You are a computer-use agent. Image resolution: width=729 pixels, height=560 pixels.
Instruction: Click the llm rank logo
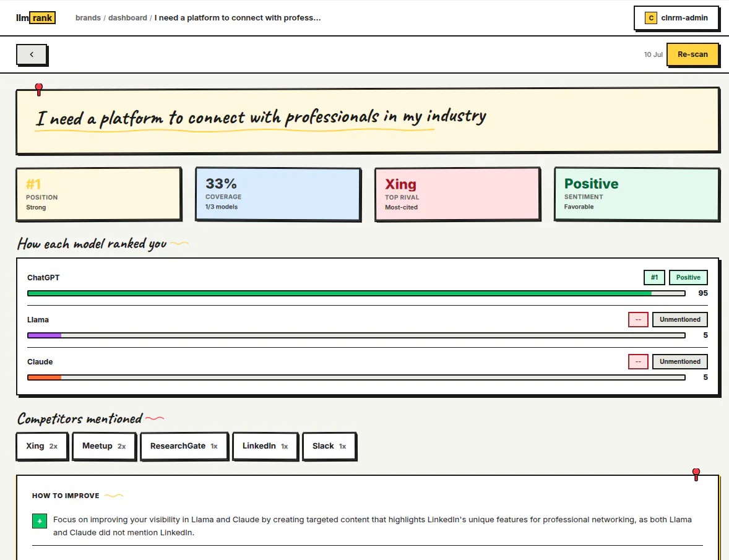point(36,18)
